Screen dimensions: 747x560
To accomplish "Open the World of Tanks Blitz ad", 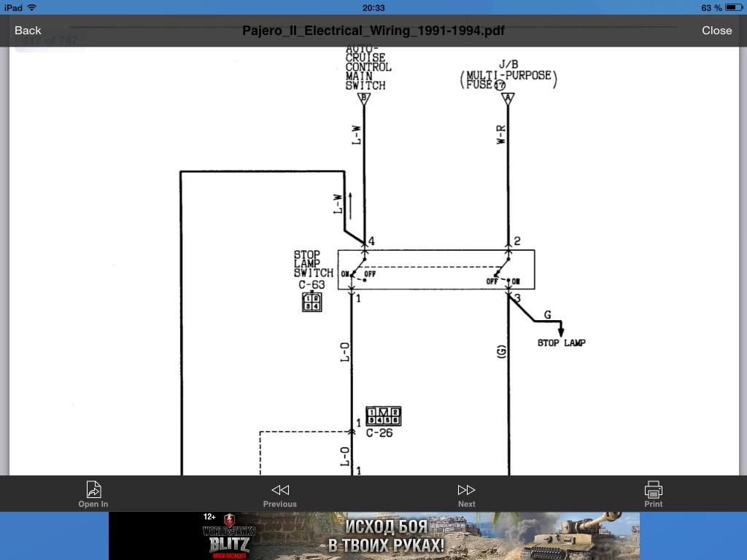I will coord(373,536).
